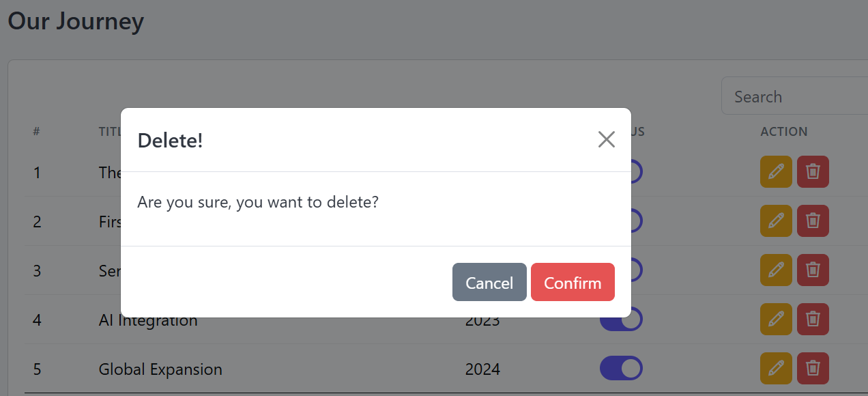Click the # column header
The height and width of the screenshot is (396, 868).
pos(36,131)
